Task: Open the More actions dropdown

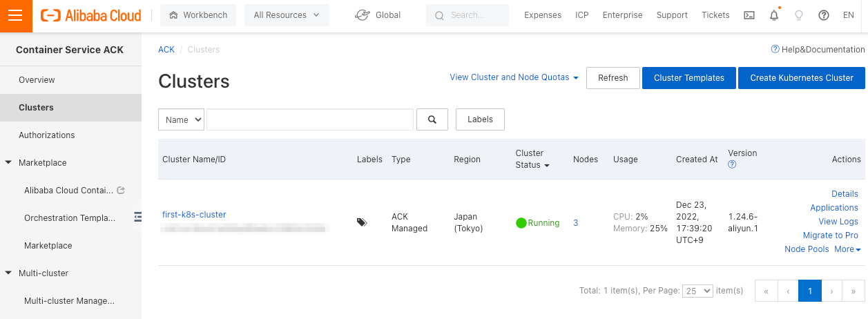Action: tap(847, 249)
